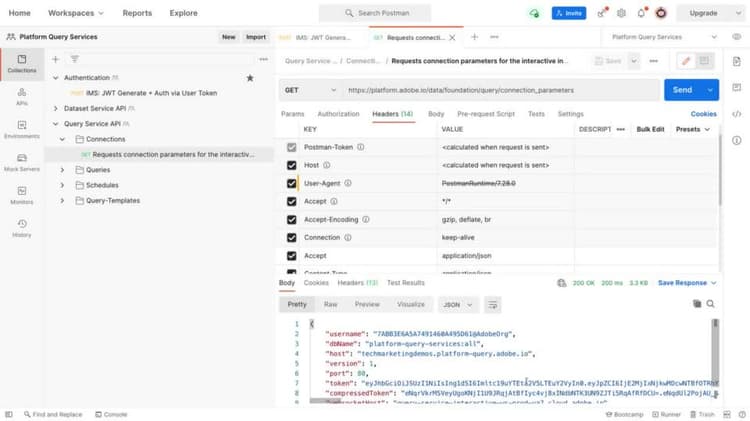Screen dimensions: 750x421
Task: Uncheck the Host header checkbox
Action: click(291, 166)
